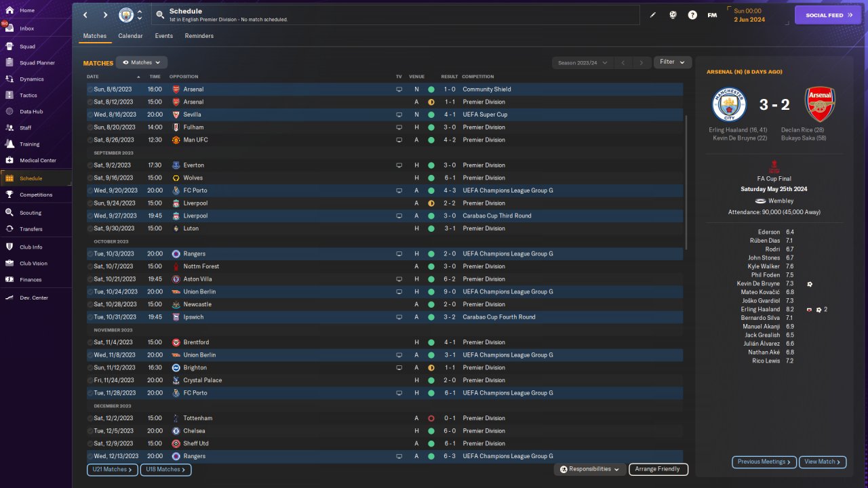
Task: Expand the Season 2023/24 dropdown
Action: 583,63
